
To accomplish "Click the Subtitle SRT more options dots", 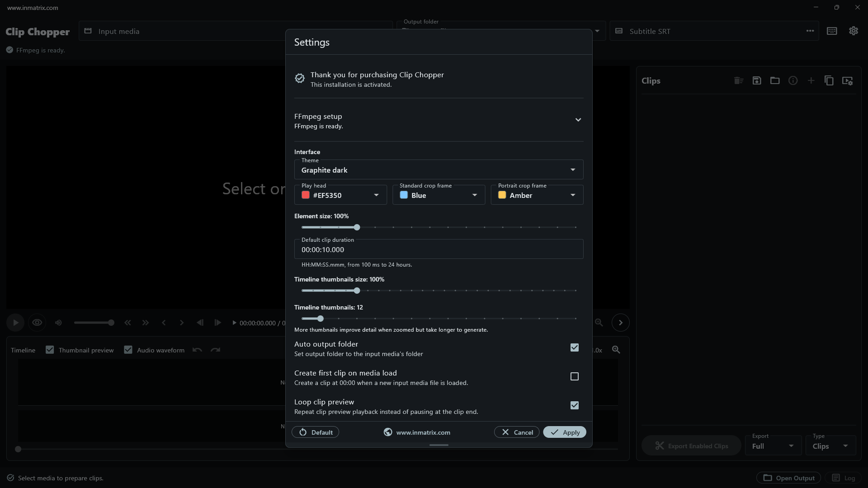I will [810, 31].
